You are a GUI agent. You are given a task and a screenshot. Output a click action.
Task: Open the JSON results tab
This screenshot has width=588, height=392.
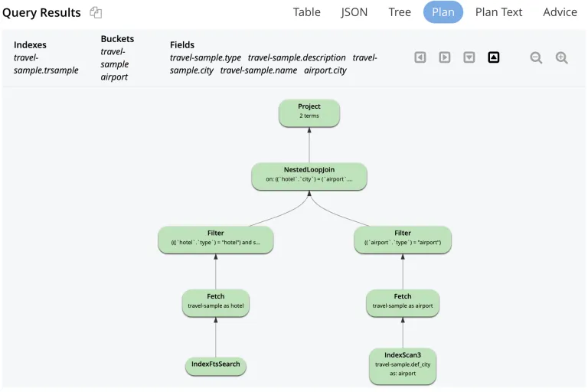coord(354,12)
